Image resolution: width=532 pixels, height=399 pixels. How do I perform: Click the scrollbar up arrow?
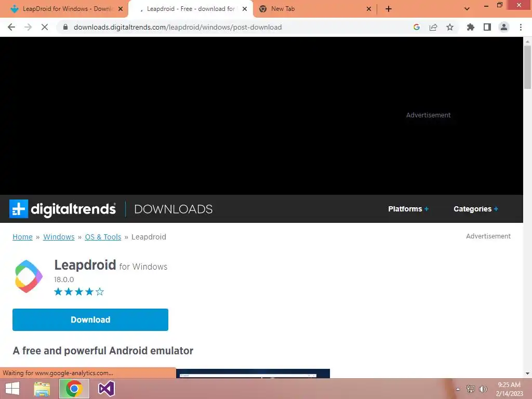tap(527, 42)
